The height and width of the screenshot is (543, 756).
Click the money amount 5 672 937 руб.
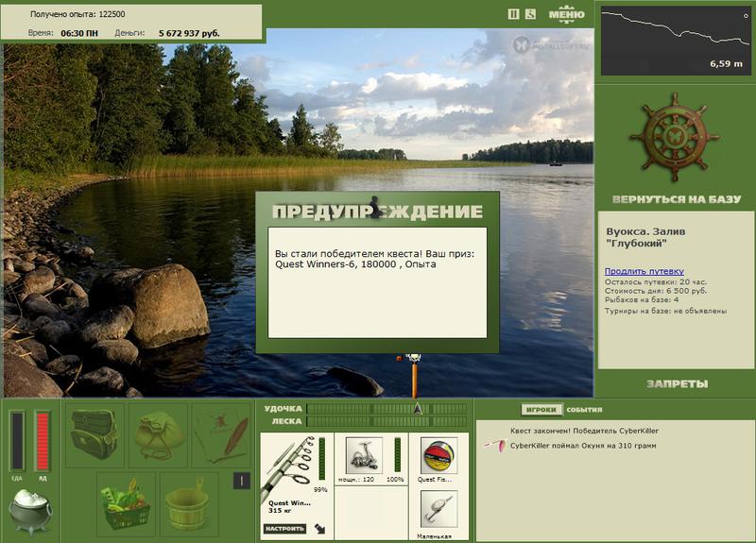189,33
